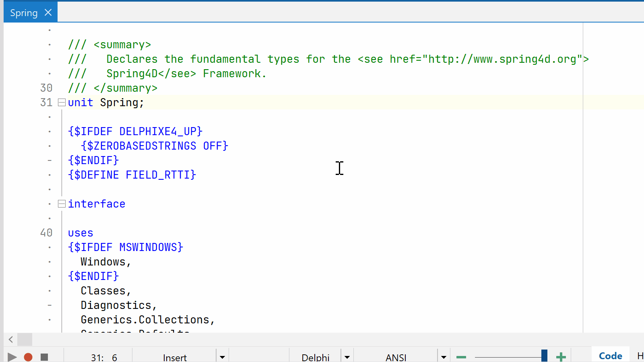Click 'Generics.Collections,' in uses clause
The image size is (644, 362).
coord(148,320)
